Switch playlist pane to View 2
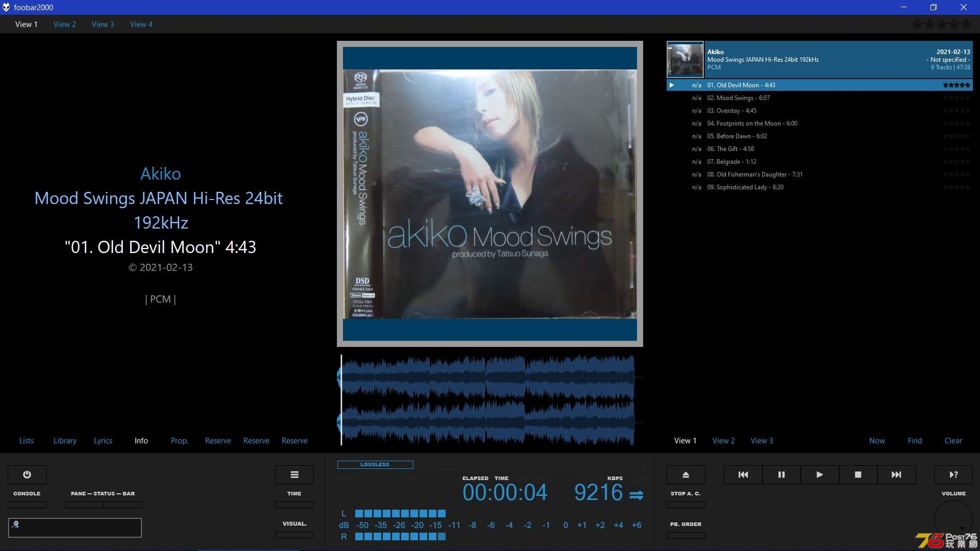 coord(724,440)
